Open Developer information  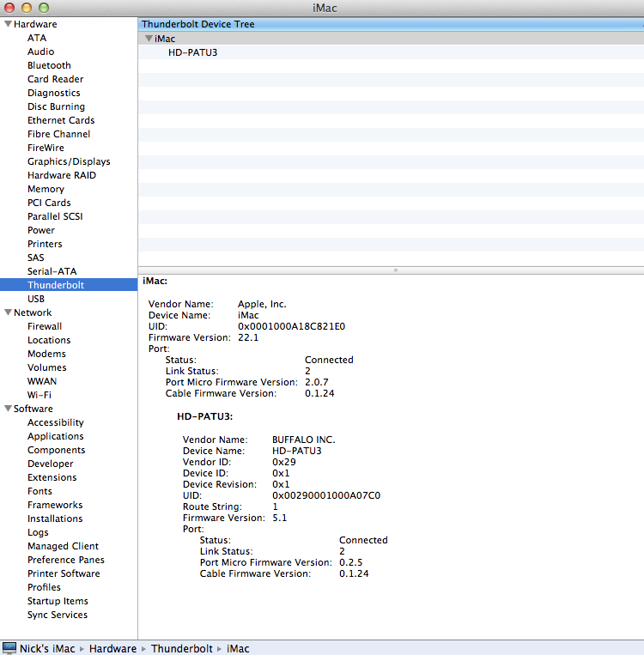click(50, 464)
